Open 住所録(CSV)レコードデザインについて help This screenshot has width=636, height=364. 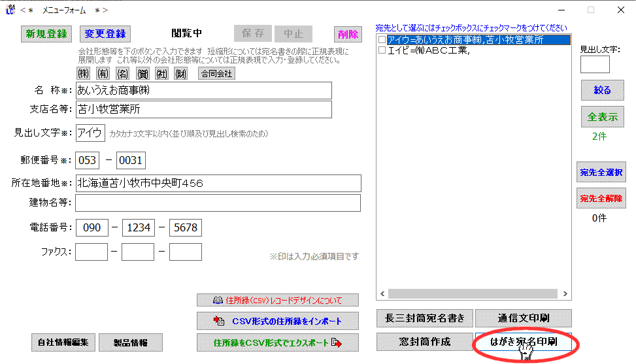[278, 300]
